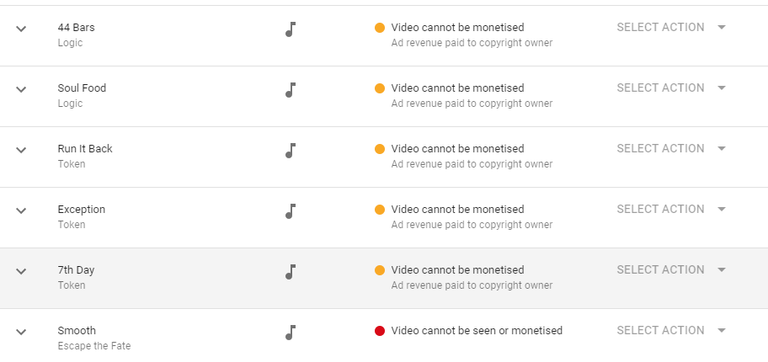
Task: Click the music note icon for Run It Back
Action: pyautogui.click(x=291, y=151)
